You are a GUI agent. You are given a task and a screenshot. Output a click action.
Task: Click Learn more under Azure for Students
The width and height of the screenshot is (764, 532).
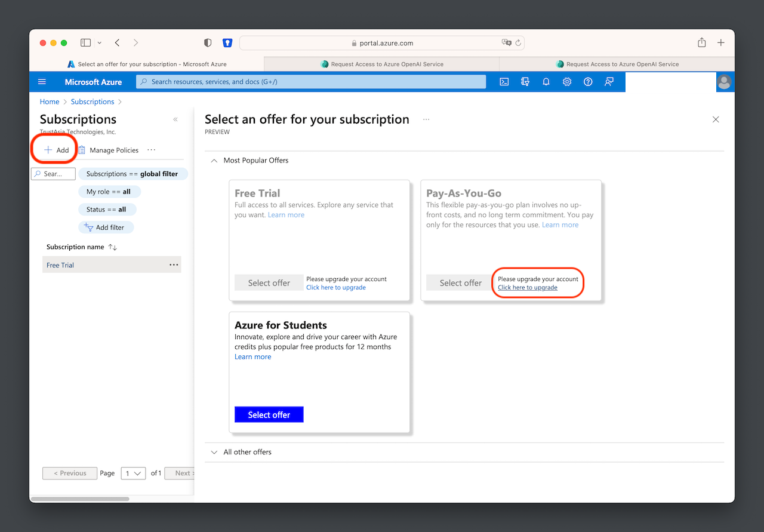point(252,356)
